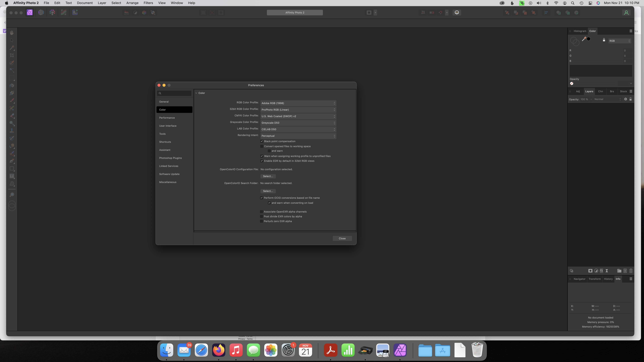
Task: Open the Grayscale Color Profile dropdown
Action: click(298, 123)
